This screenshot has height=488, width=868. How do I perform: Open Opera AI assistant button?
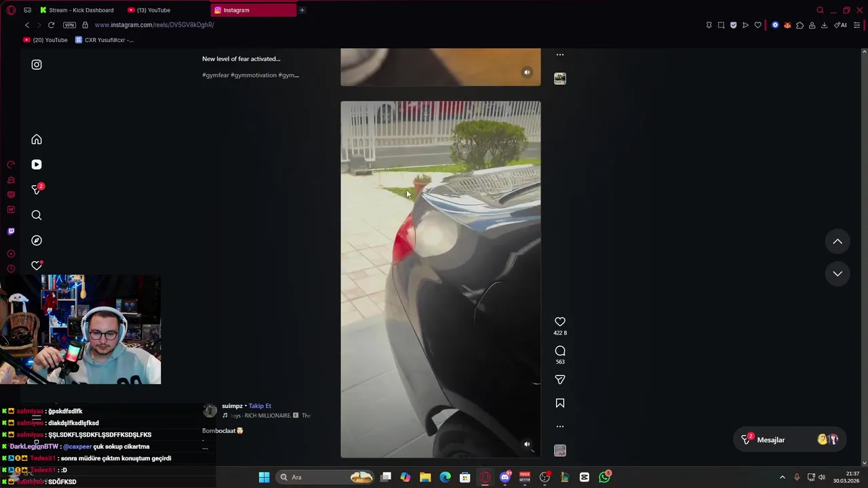pos(840,25)
